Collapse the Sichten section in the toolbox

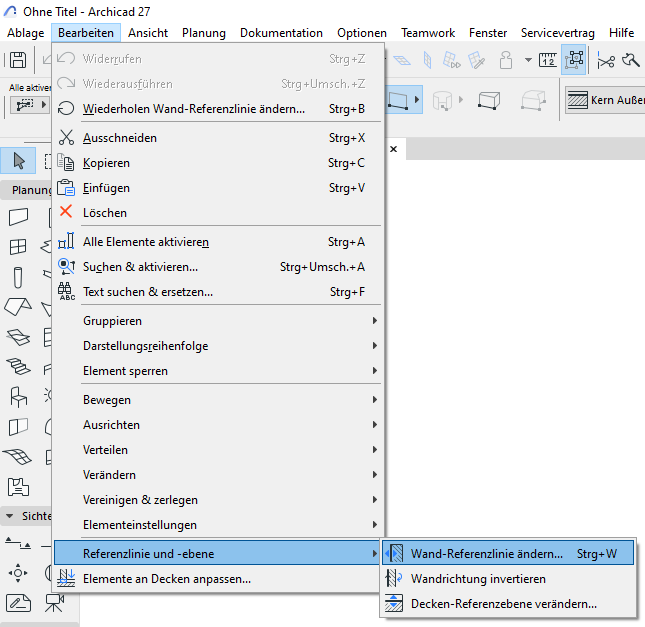(x=10, y=516)
